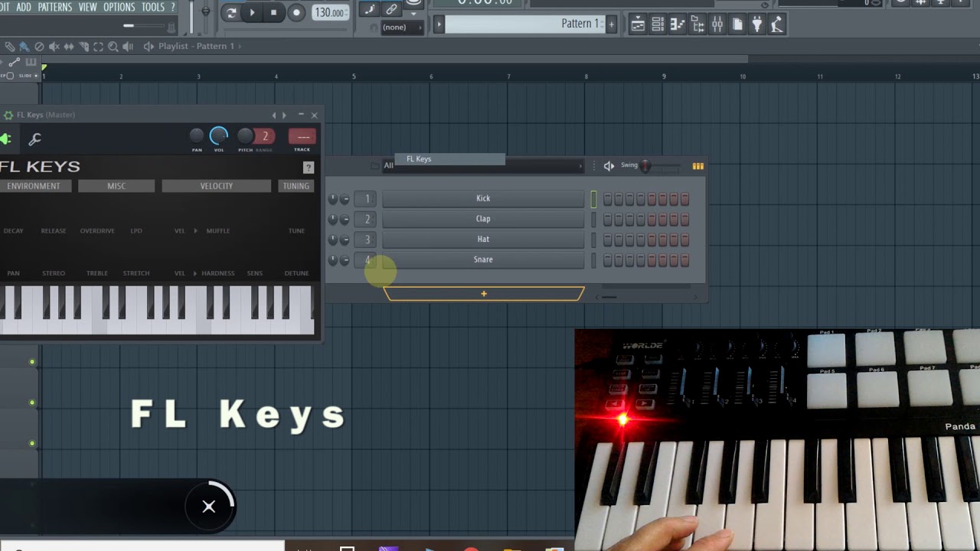Screen dimensions: 980x551
Task: Open the PATTERNS menu
Action: pyautogui.click(x=54, y=7)
